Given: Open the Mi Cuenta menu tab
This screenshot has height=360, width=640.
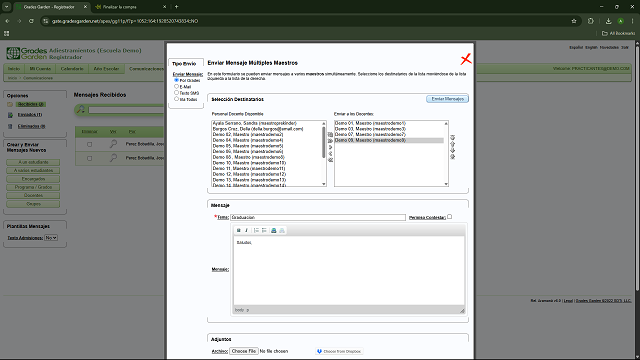Looking at the screenshot, I should click(x=40, y=69).
